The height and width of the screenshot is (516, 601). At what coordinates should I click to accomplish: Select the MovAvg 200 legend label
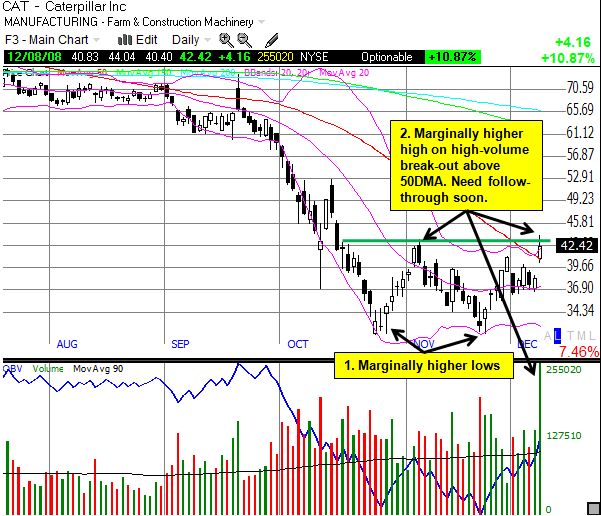click(x=207, y=72)
